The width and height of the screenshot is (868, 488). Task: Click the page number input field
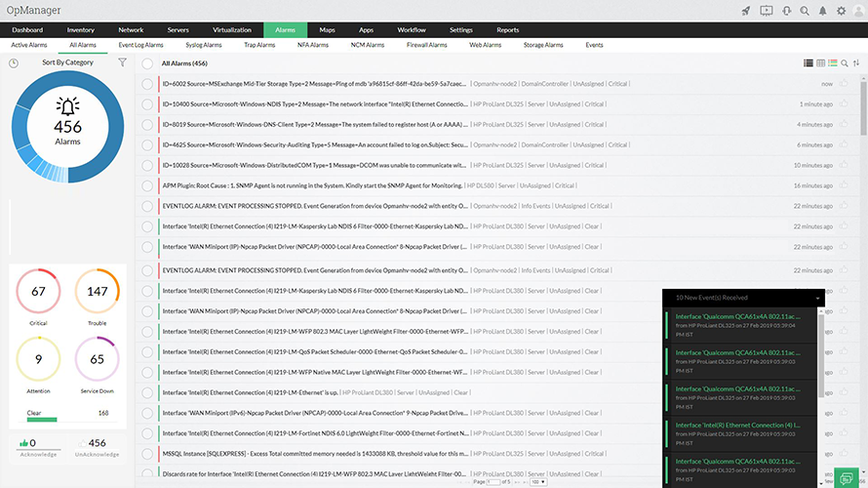pyautogui.click(x=493, y=482)
